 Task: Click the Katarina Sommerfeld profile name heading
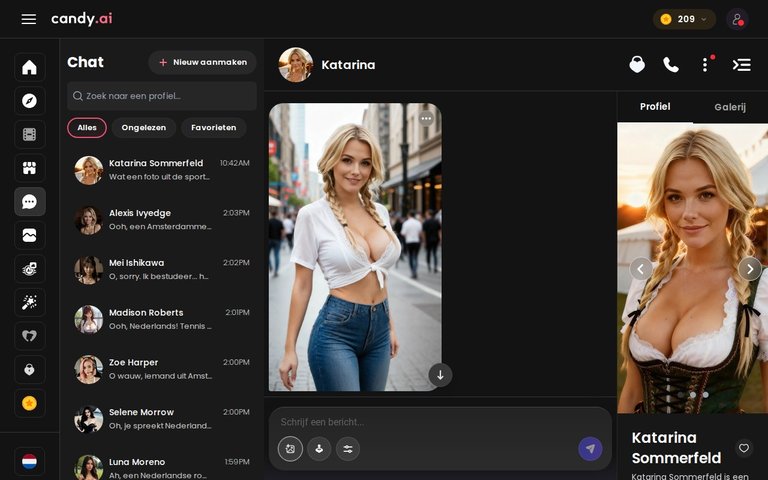coord(676,448)
